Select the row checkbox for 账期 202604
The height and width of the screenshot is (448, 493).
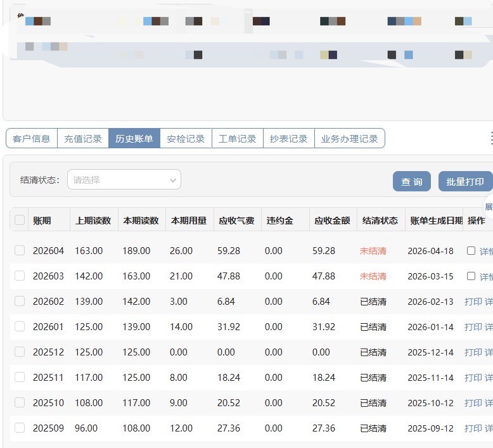20,250
